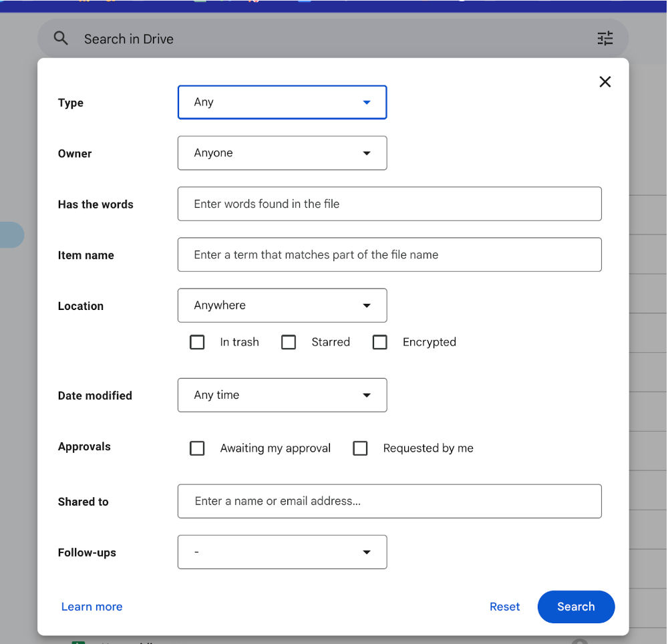
Task: Open the Learn more link
Action: pos(92,607)
